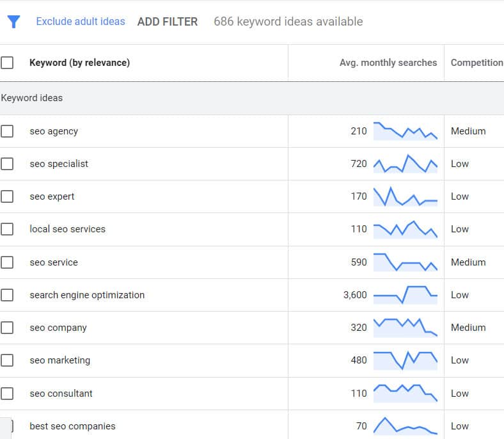This screenshot has height=439, width=504.
Task: Click the 590 monthly searches value
Action: coord(359,262)
